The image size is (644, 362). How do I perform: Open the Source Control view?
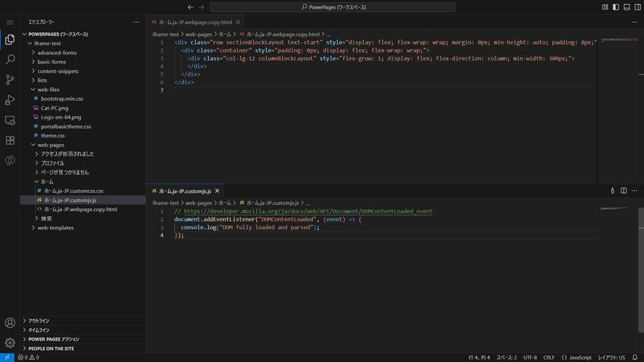pyautogui.click(x=10, y=80)
